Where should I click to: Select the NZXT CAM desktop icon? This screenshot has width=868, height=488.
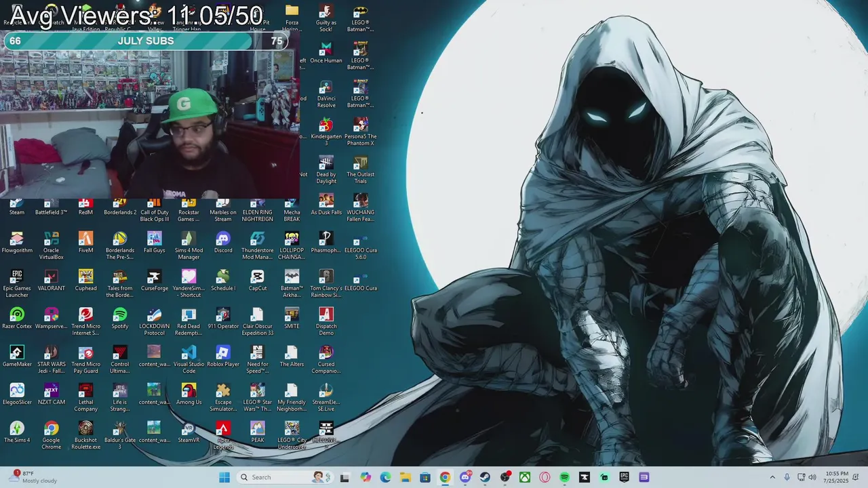pyautogui.click(x=52, y=394)
